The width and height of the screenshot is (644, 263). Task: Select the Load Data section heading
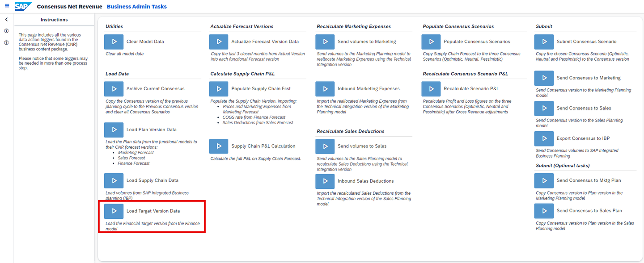[x=117, y=74]
